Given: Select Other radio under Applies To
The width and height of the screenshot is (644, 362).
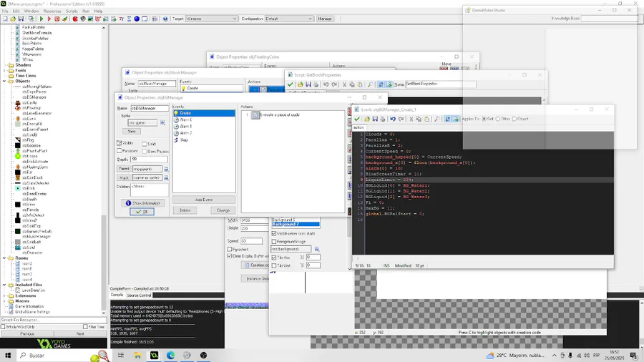Looking at the screenshot, I should [x=498, y=119].
